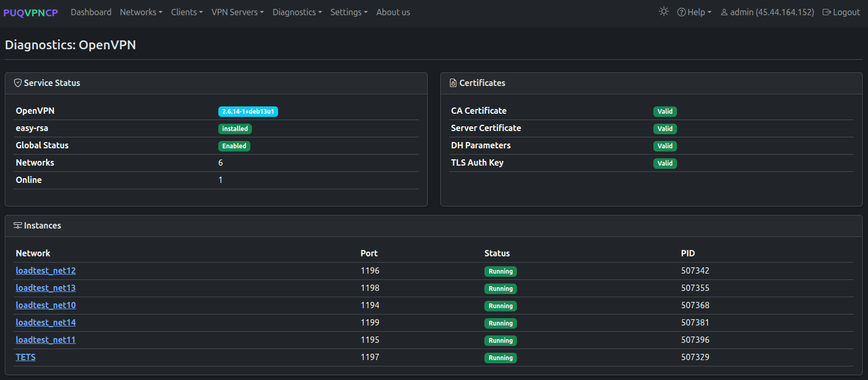This screenshot has height=380, width=868.
Task: Click the Server Certificate Valid badge
Action: pos(665,128)
